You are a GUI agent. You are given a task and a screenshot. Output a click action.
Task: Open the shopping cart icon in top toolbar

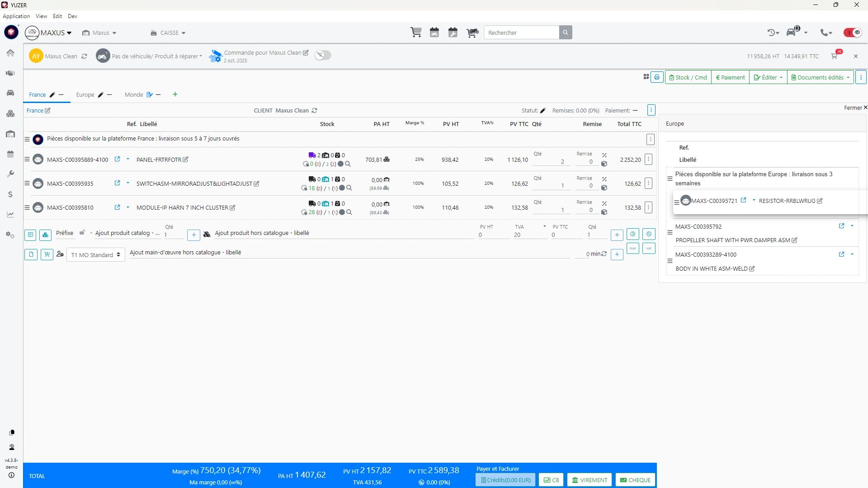(416, 33)
